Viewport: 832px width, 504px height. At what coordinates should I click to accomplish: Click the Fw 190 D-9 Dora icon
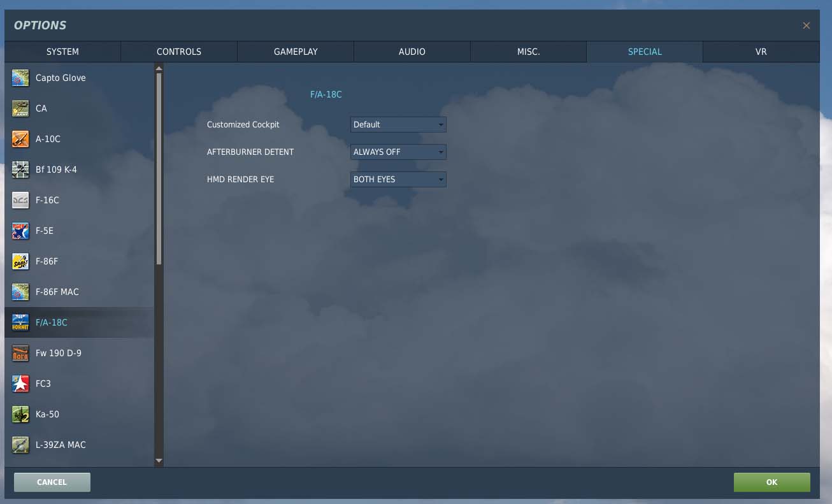(x=20, y=353)
